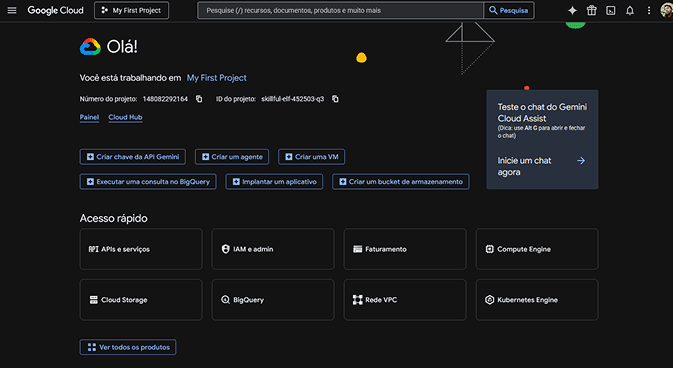Open BigQuery card
Screen dimensions: 673x368
click(273, 300)
